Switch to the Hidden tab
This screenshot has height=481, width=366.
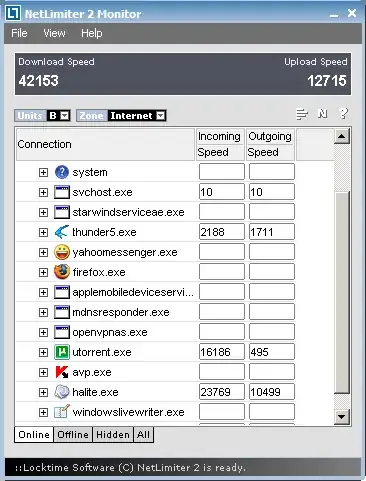113,435
